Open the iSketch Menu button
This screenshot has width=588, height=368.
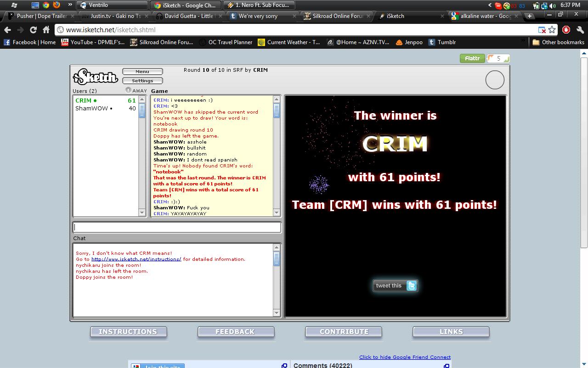(142, 72)
